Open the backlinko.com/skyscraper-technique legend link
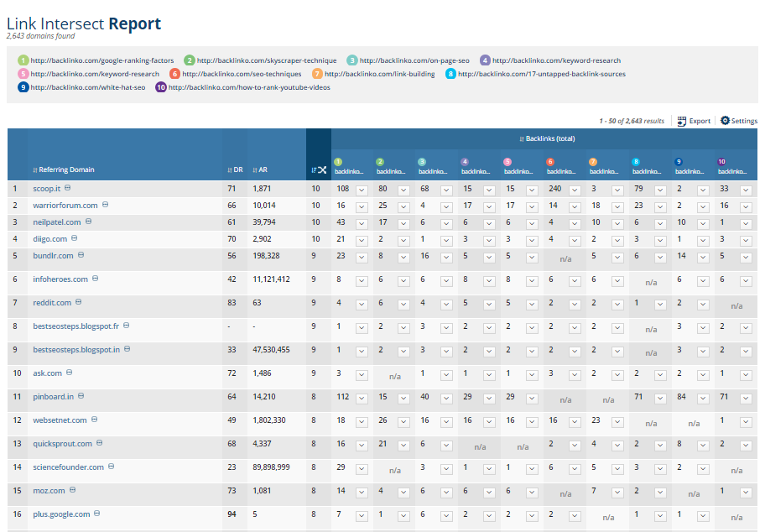The width and height of the screenshot is (765, 532). tap(266, 60)
